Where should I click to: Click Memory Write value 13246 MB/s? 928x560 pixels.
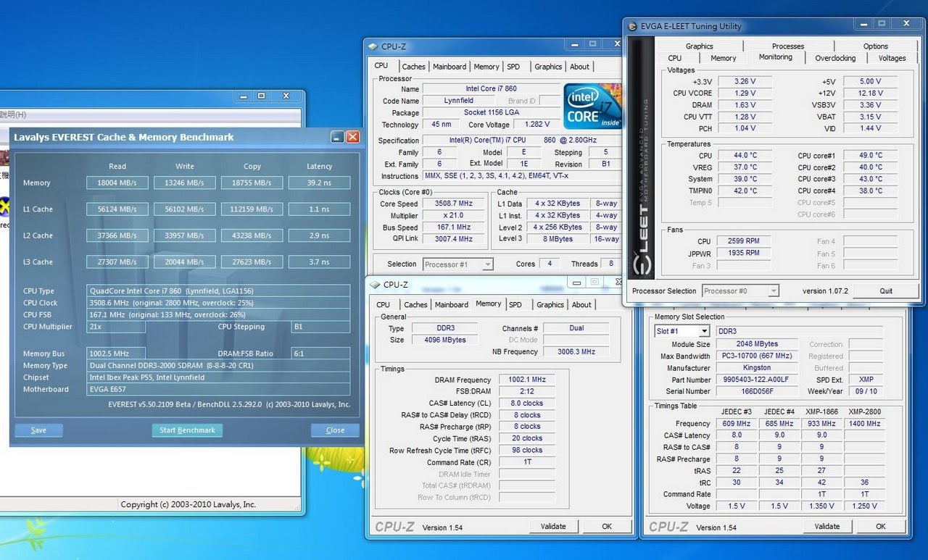[x=185, y=183]
